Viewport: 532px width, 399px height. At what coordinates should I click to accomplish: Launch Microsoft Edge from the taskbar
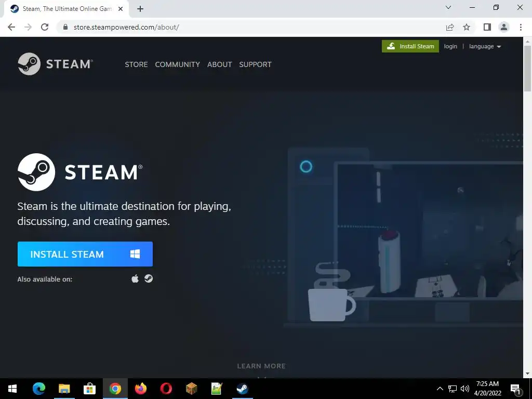pos(38,389)
